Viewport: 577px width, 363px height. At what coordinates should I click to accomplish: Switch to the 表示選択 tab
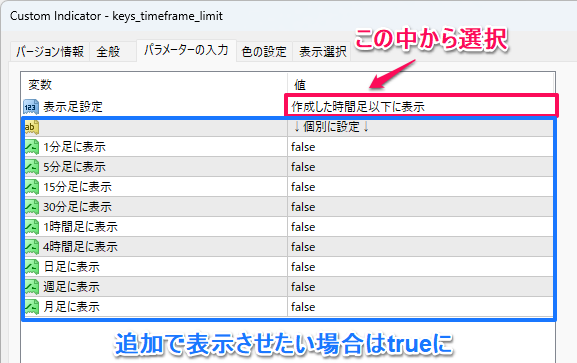coord(322,51)
